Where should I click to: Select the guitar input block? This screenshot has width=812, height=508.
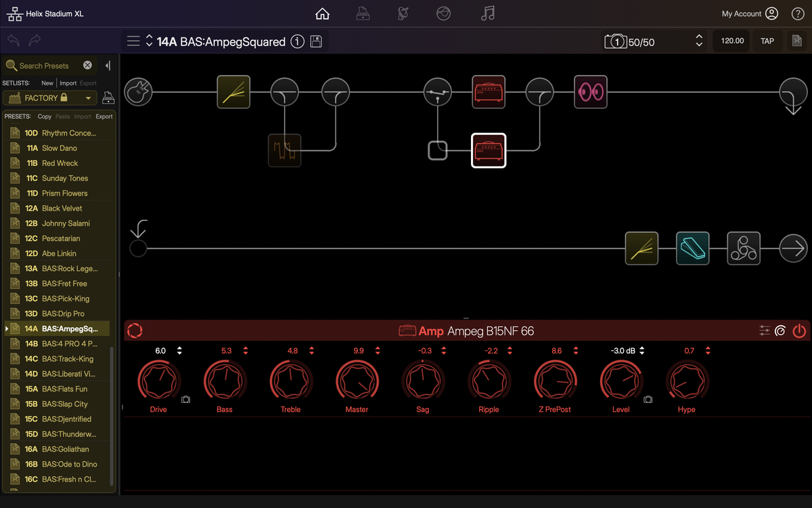tap(138, 91)
